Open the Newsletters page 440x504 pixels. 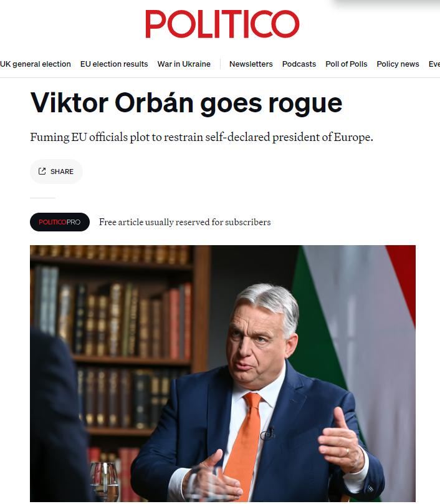(251, 64)
